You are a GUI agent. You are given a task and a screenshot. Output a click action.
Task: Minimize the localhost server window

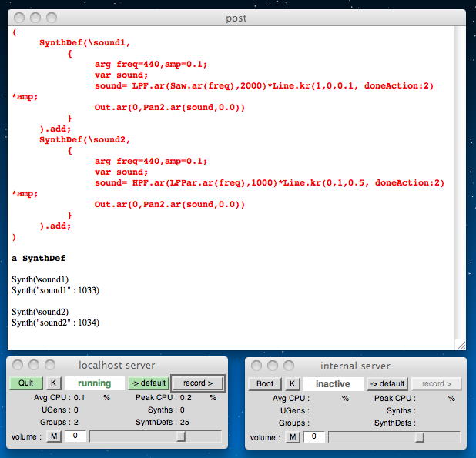pyautogui.click(x=35, y=365)
